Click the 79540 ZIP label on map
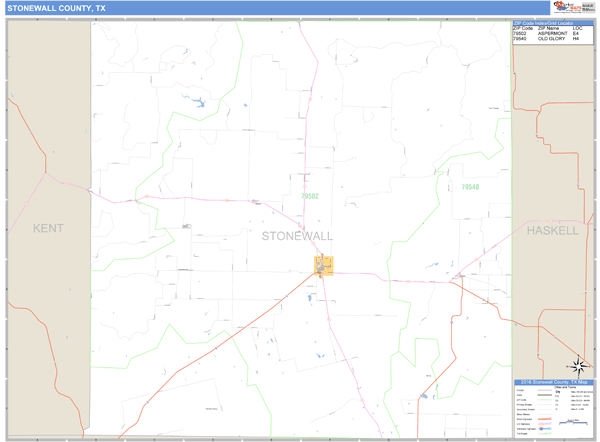The image size is (600, 442). pyautogui.click(x=470, y=187)
